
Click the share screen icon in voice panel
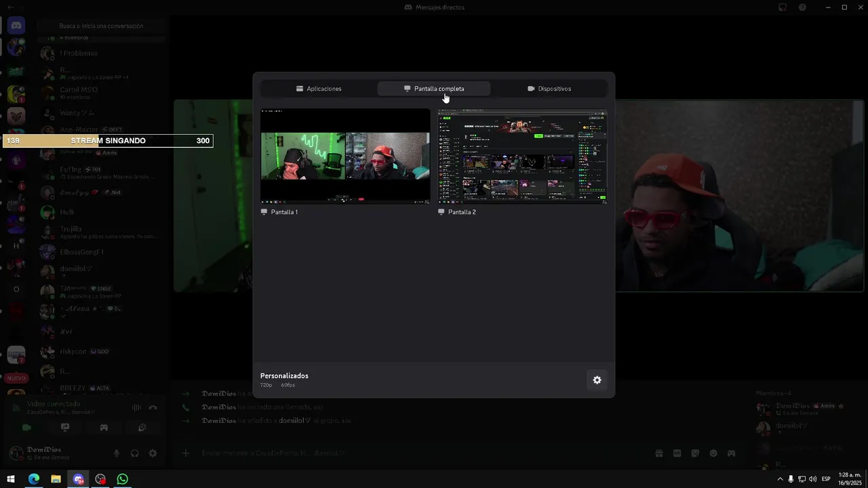pos(65,428)
